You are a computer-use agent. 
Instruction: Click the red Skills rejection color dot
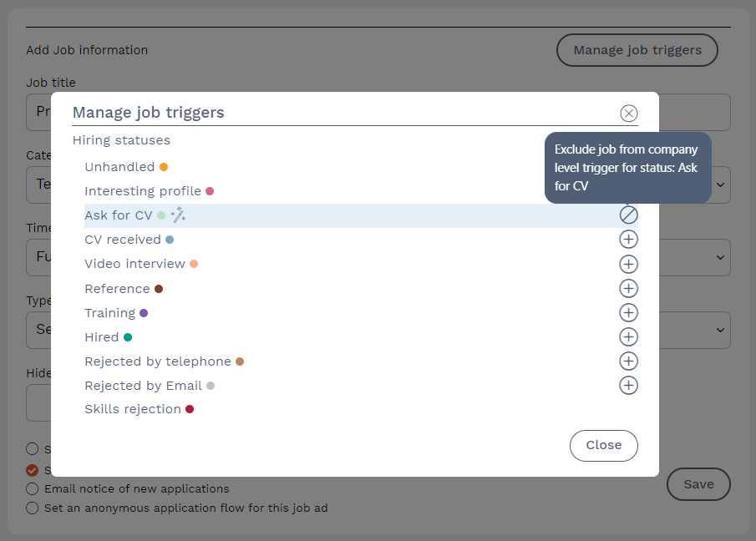190,409
